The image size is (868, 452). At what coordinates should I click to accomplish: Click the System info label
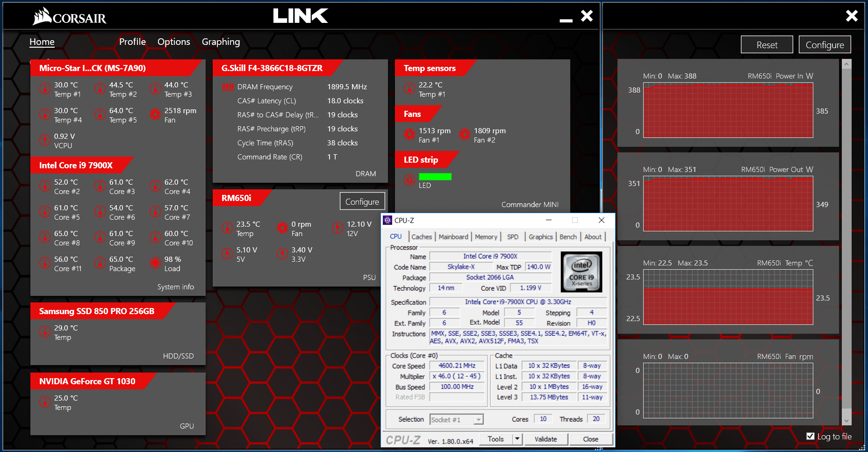176,287
